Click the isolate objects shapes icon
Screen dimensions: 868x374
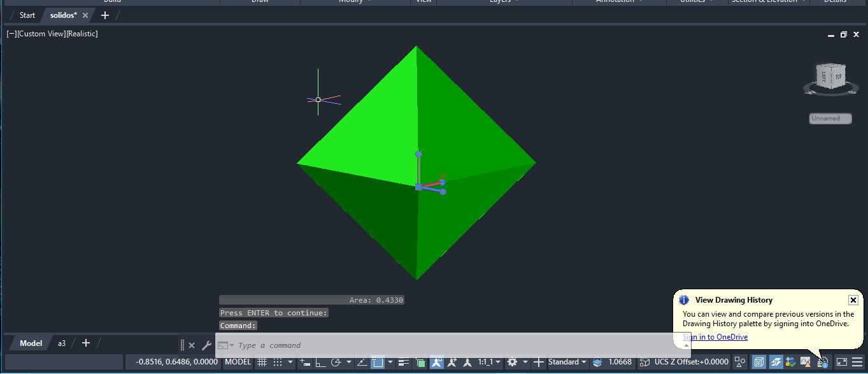(739, 363)
